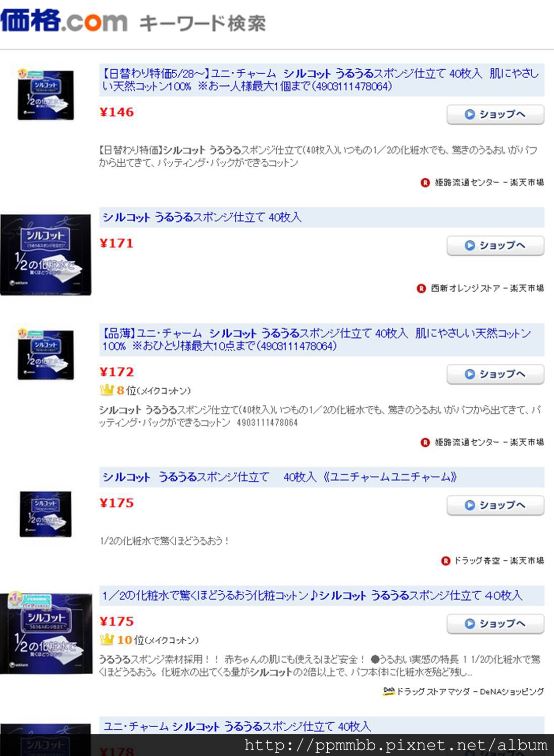Click the crown icon beside 8位 ranking

tap(107, 390)
